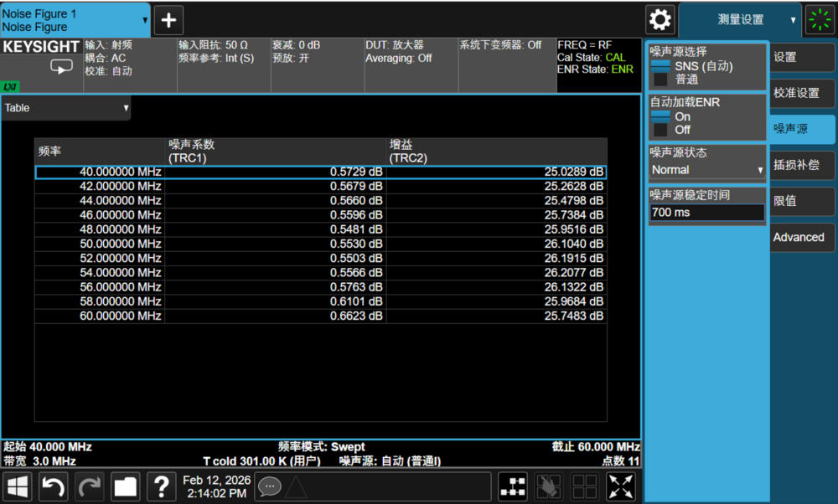Edit the 噪声源稳定时间 700 ms field
Screen dimensions: 838x504
(x=707, y=213)
